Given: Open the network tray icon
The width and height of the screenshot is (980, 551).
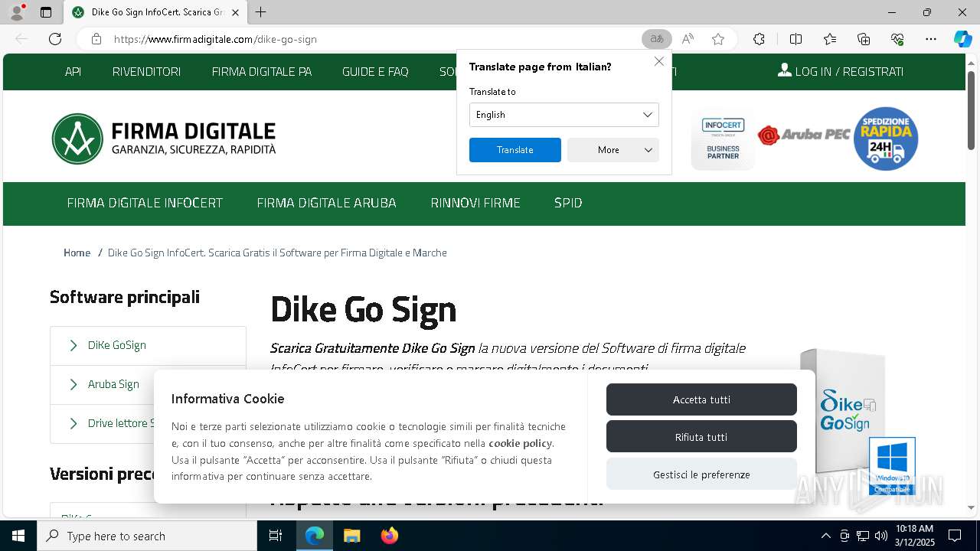Looking at the screenshot, I should point(863,536).
